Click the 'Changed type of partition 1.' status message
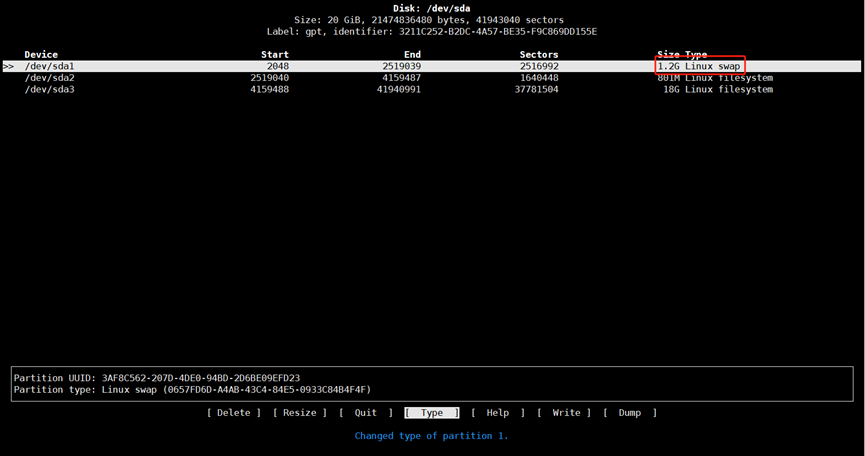The height and width of the screenshot is (456, 865). [431, 436]
